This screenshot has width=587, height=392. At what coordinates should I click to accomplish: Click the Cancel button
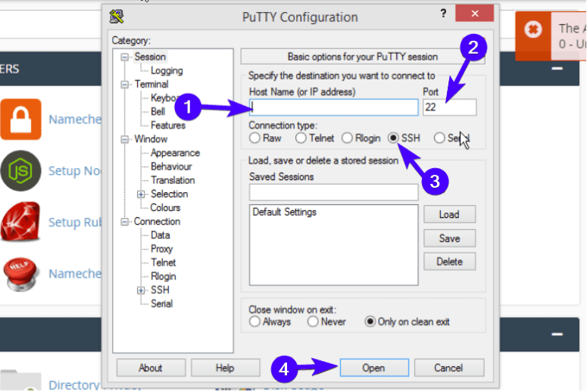[x=448, y=368]
